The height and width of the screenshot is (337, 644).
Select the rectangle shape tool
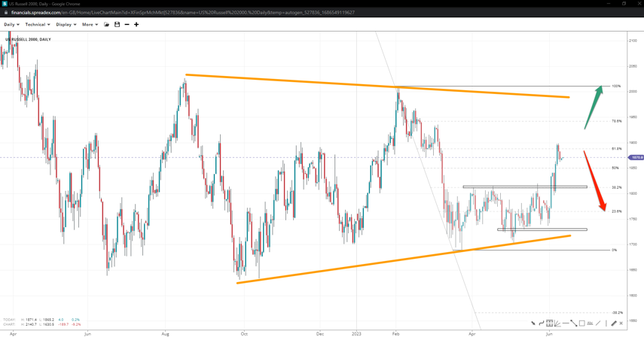(581, 323)
